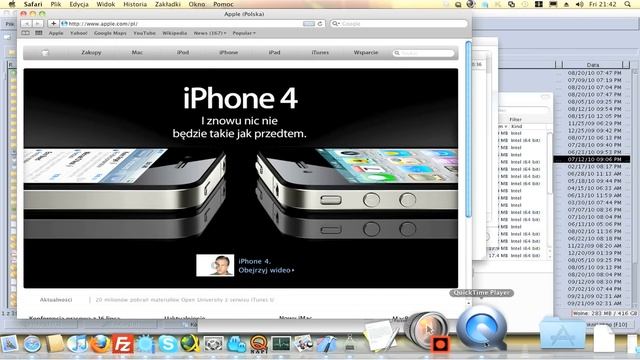Open Top Sites grid icon in bookmarks bar
The image size is (640, 360).
[x=39, y=33]
